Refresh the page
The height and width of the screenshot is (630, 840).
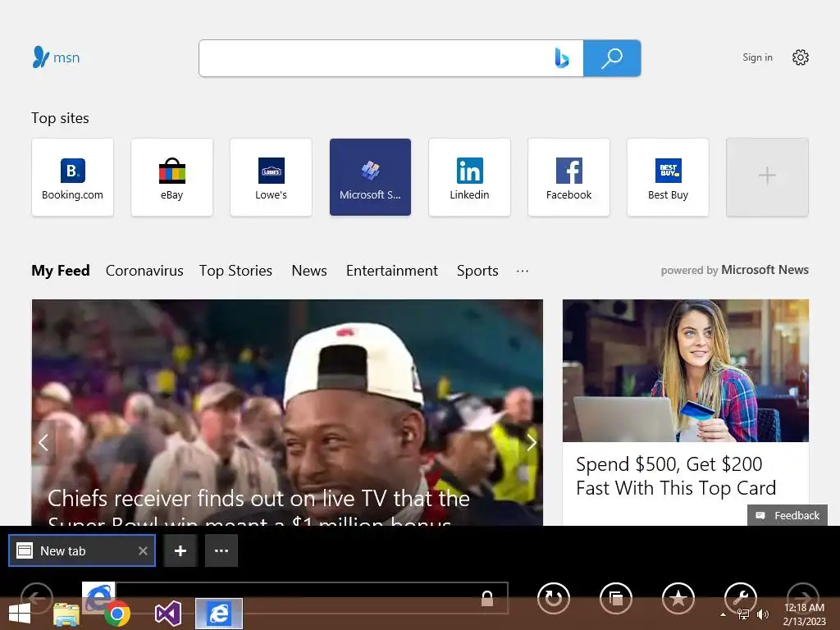pos(554,598)
